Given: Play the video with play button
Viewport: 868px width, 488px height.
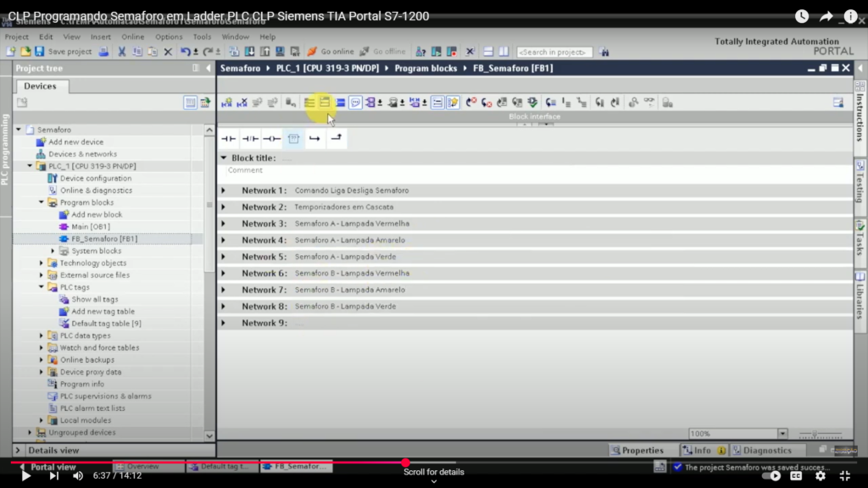Looking at the screenshot, I should pyautogui.click(x=25, y=476).
